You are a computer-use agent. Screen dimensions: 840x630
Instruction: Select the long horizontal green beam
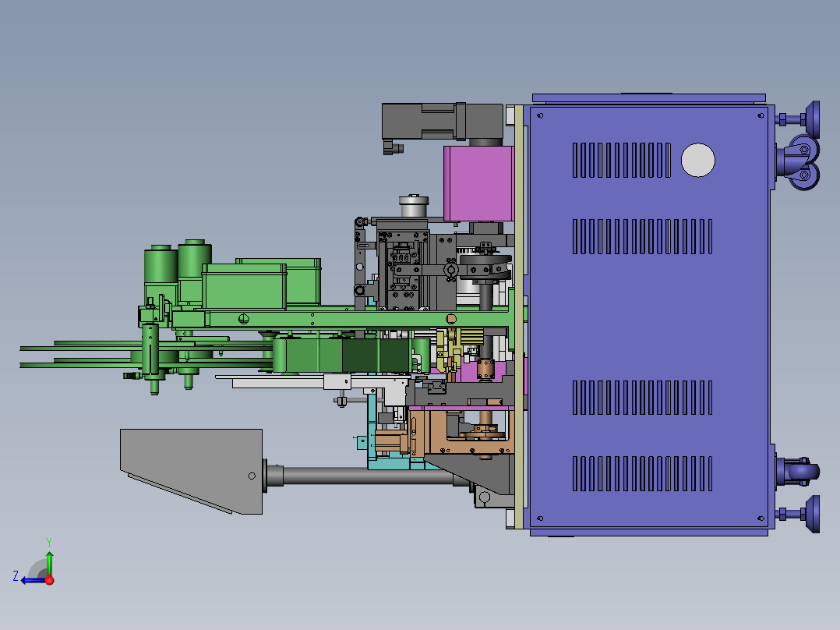(341, 319)
